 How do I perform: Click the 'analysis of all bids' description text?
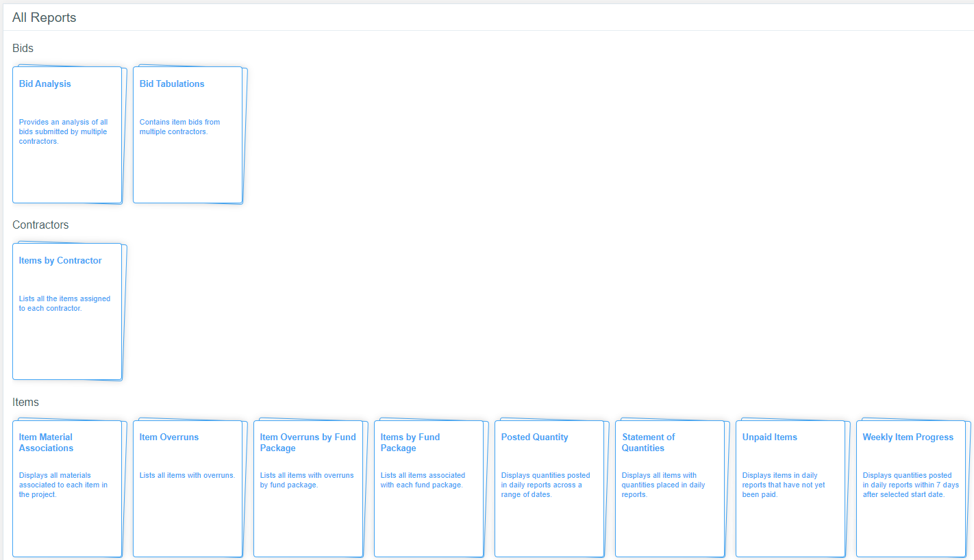[63, 132]
